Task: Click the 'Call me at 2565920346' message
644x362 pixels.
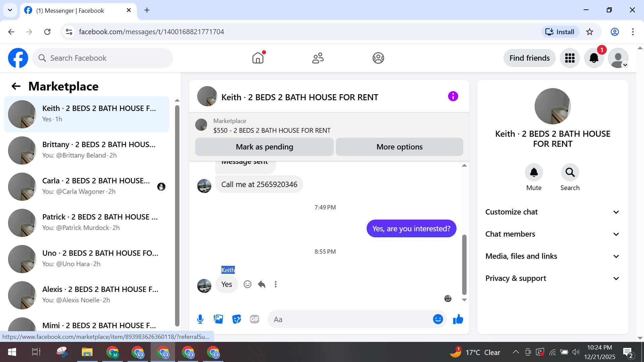Action: point(259,184)
